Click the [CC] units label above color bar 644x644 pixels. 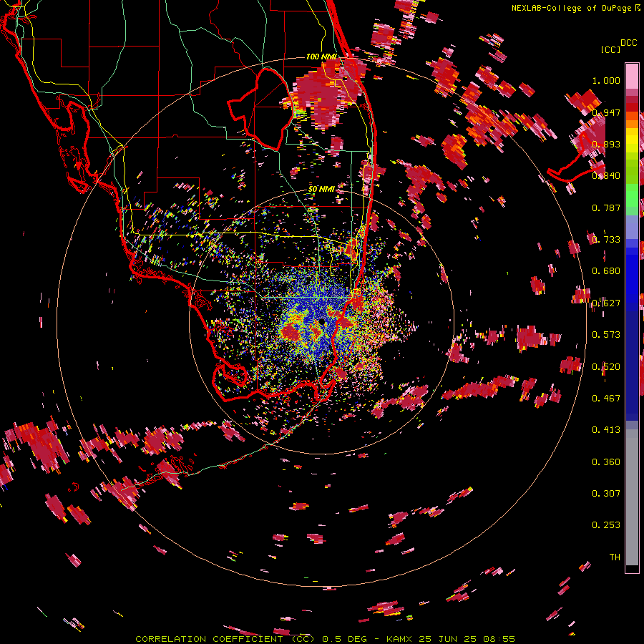(610, 49)
